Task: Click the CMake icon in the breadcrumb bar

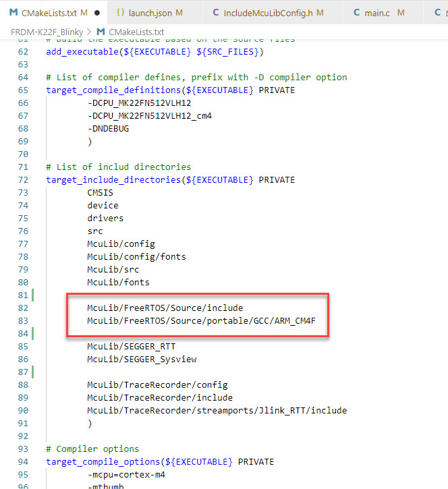Action: 101,32
